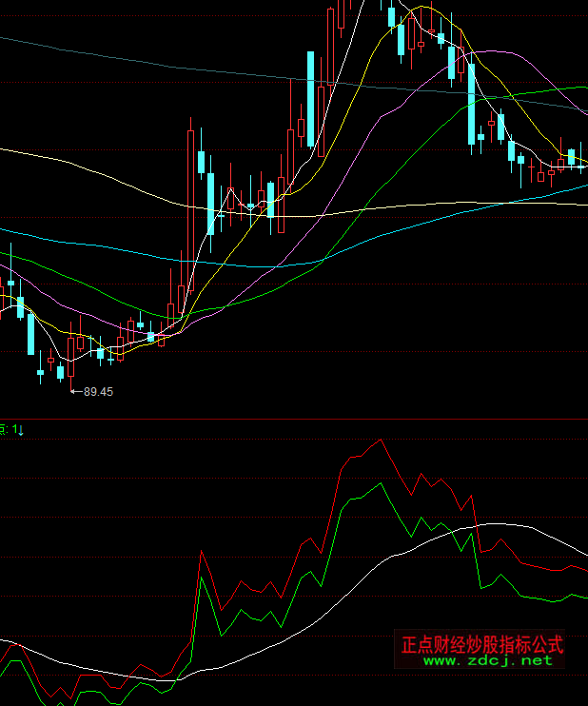Select the large cyan candle at far left
The width and height of the screenshot is (588, 706).
[x=31, y=333]
